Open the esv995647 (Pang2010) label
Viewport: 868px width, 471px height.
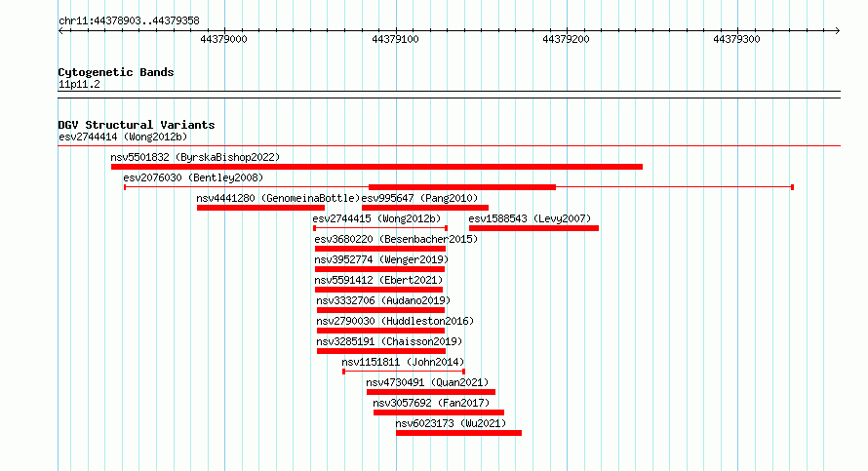pyautogui.click(x=419, y=198)
